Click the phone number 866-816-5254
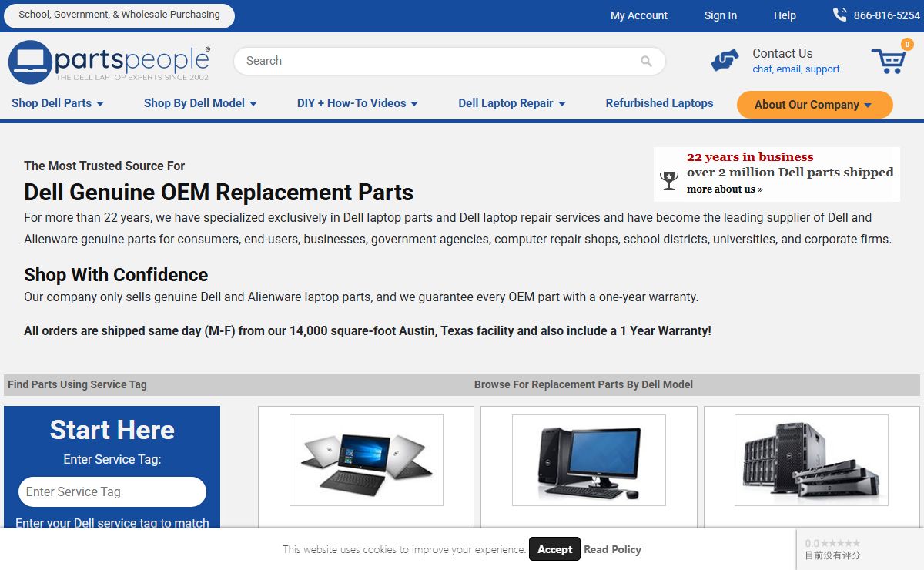 tap(887, 15)
